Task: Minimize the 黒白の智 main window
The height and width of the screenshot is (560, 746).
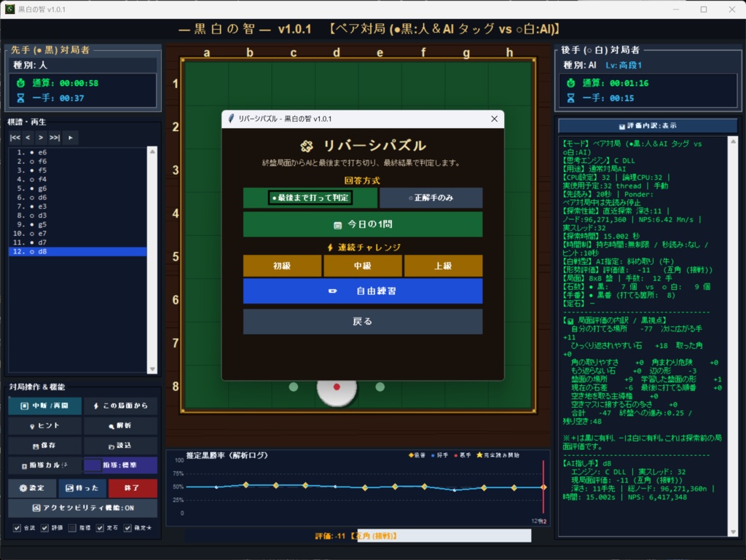Action: click(x=676, y=9)
